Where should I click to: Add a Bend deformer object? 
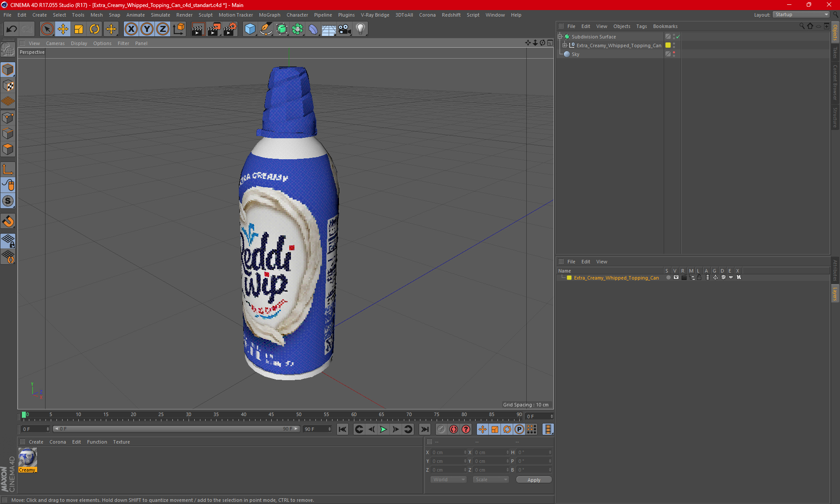click(x=313, y=29)
